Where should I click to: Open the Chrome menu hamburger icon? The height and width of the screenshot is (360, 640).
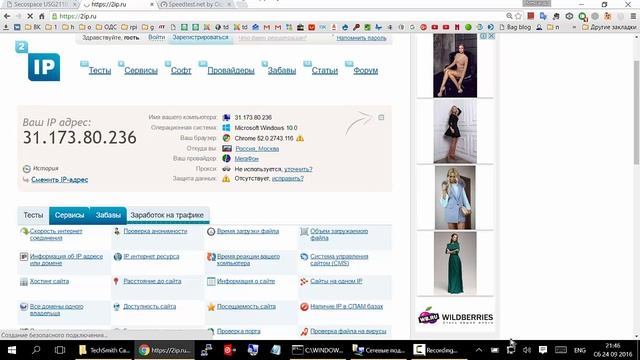(633, 16)
